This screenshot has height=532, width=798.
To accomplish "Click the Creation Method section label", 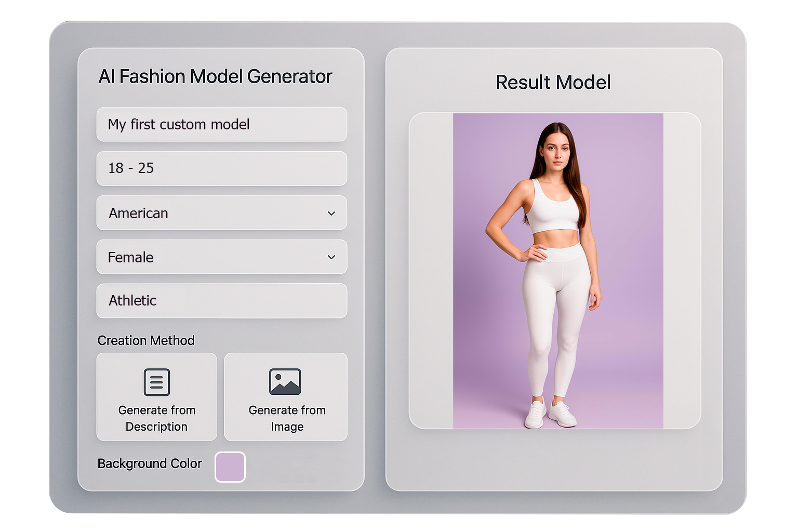I will (146, 340).
